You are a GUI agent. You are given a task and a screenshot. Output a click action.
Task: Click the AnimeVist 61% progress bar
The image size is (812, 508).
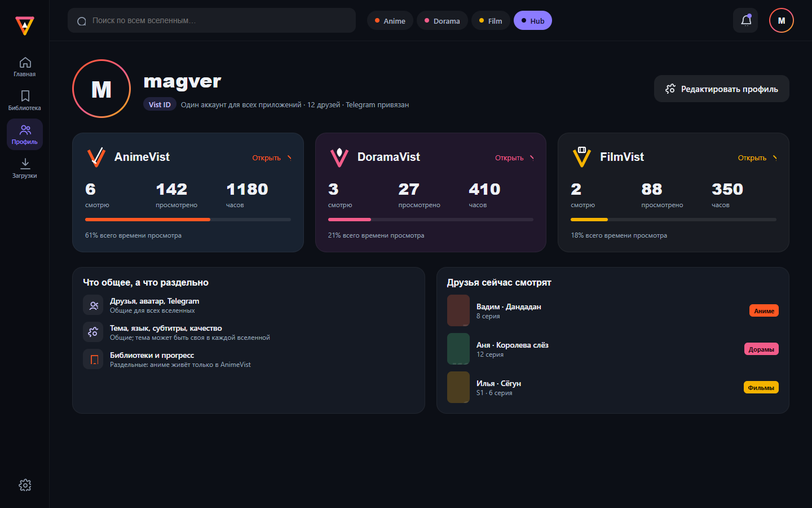188,220
